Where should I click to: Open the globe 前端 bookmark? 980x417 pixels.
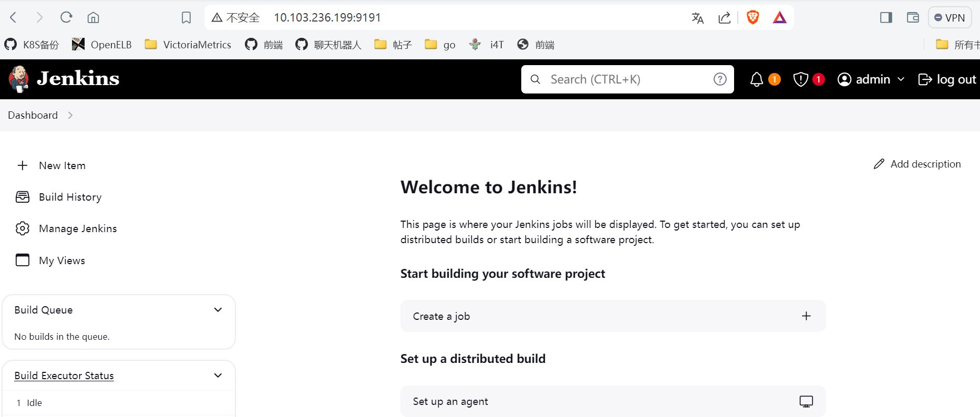pyautogui.click(x=535, y=45)
